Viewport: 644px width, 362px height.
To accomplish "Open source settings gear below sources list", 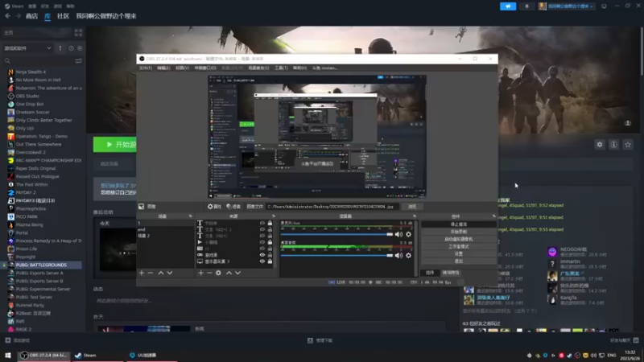I will pyautogui.click(x=218, y=273).
